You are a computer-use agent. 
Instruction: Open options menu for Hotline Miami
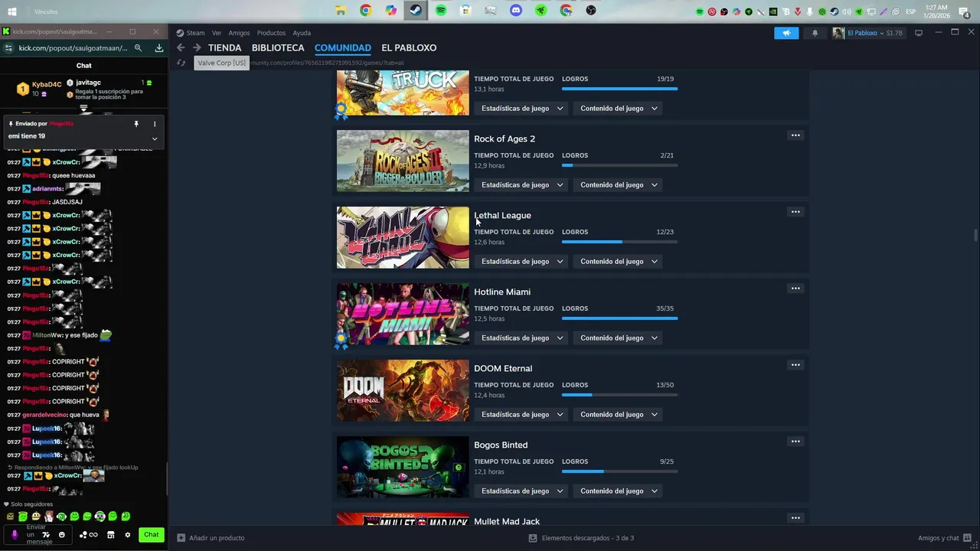(795, 289)
